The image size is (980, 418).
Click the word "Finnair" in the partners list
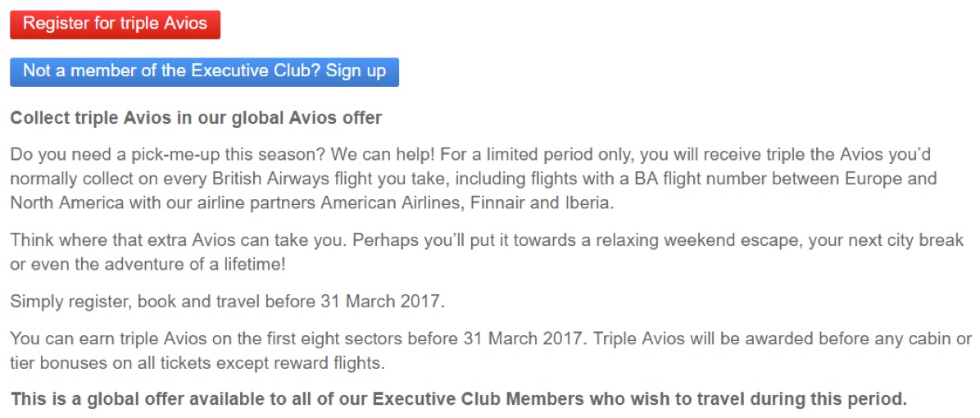[x=480, y=203]
